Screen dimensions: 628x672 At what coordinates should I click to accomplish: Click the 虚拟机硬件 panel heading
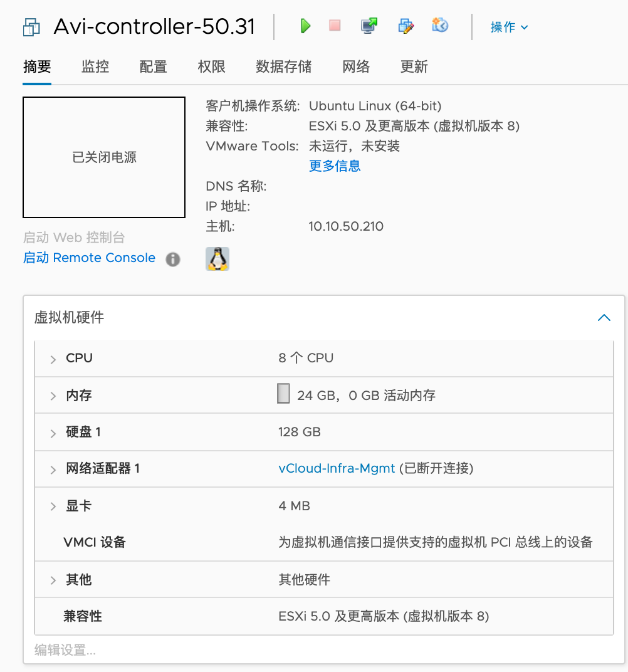click(69, 318)
